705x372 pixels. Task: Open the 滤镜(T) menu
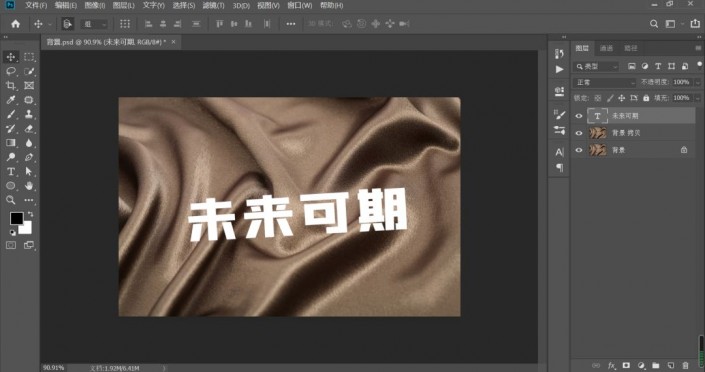213,5
